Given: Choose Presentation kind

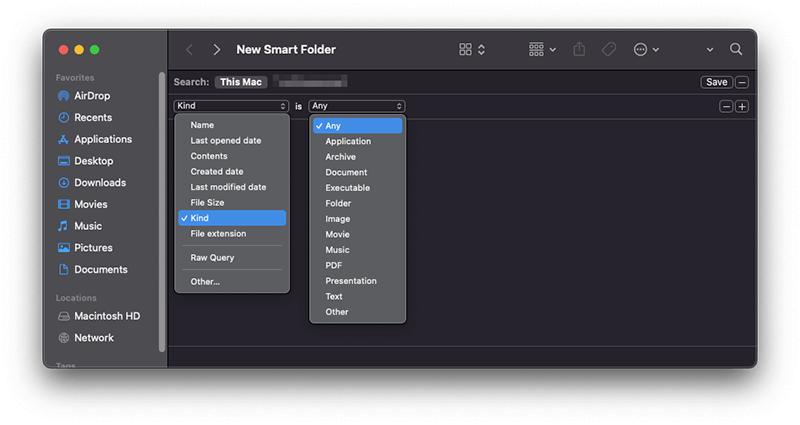Looking at the screenshot, I should pyautogui.click(x=358, y=281).
